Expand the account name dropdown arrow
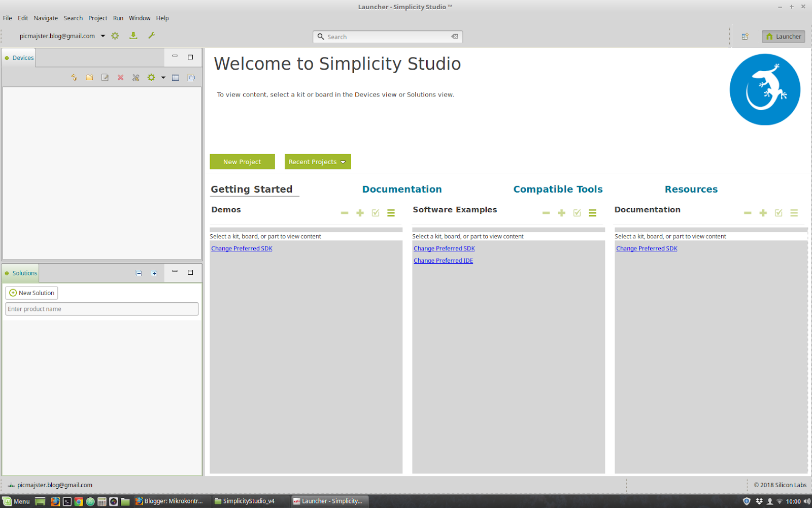This screenshot has width=812, height=508. [103, 36]
